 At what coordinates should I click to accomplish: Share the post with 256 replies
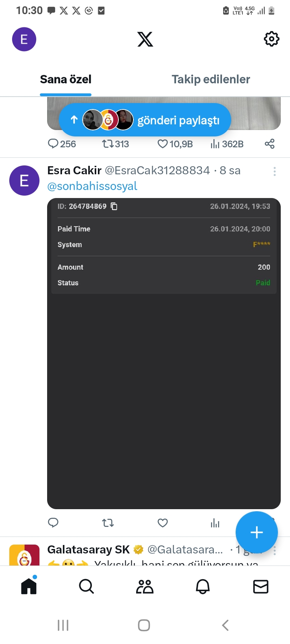269,144
